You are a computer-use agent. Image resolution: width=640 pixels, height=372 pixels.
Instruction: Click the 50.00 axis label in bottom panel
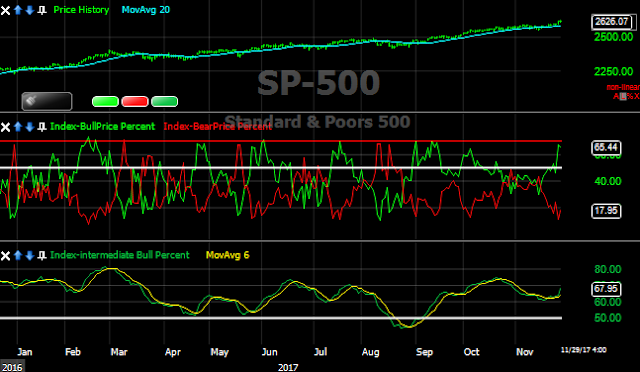[x=608, y=318]
